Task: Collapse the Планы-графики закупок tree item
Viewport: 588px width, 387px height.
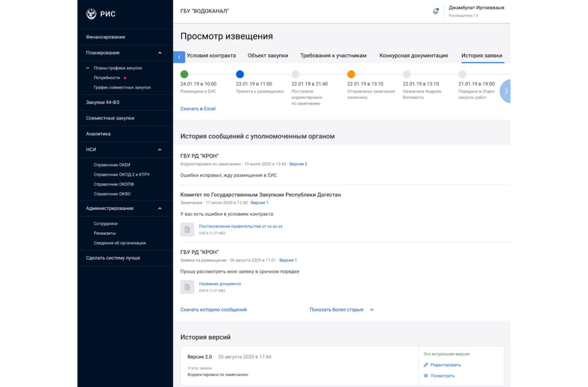Action: click(x=88, y=68)
